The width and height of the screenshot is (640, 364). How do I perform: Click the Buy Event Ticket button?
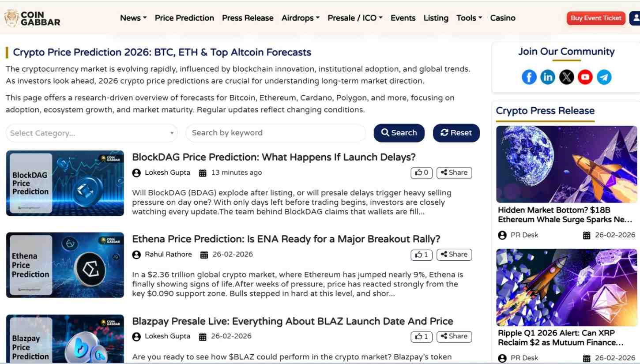[x=596, y=18]
